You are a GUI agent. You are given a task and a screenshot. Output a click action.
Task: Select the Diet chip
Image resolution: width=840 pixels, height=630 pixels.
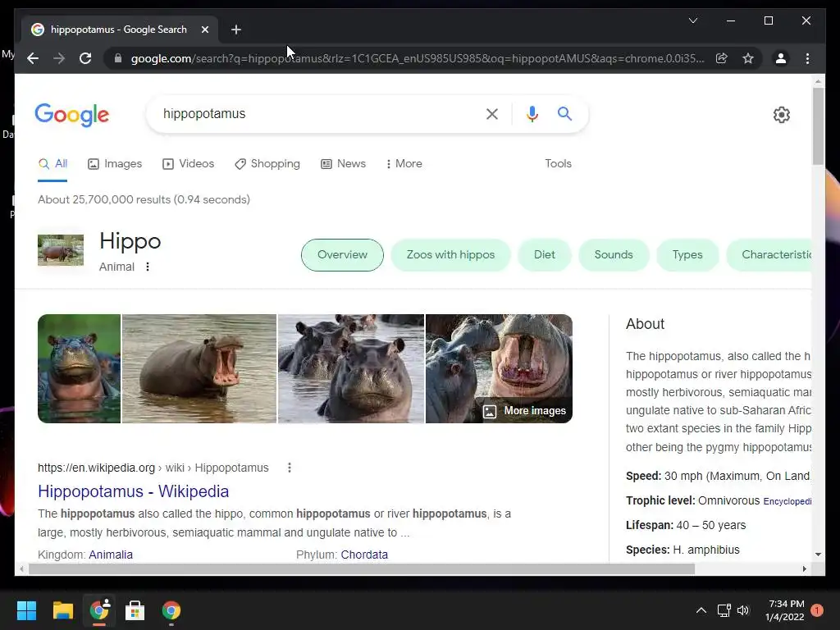[545, 255]
